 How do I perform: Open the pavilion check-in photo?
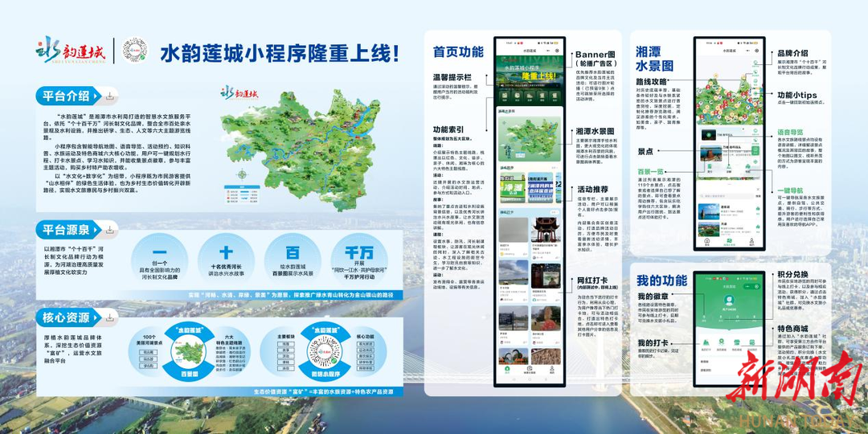pos(545,229)
